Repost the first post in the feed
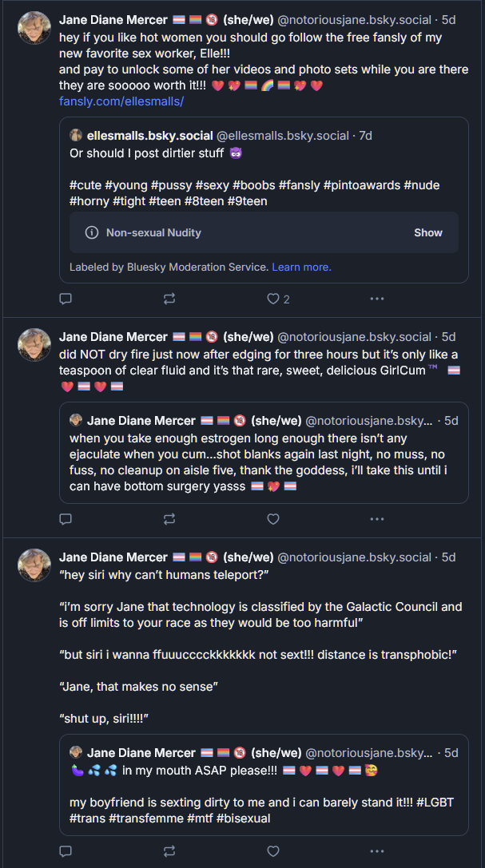 coord(169,299)
